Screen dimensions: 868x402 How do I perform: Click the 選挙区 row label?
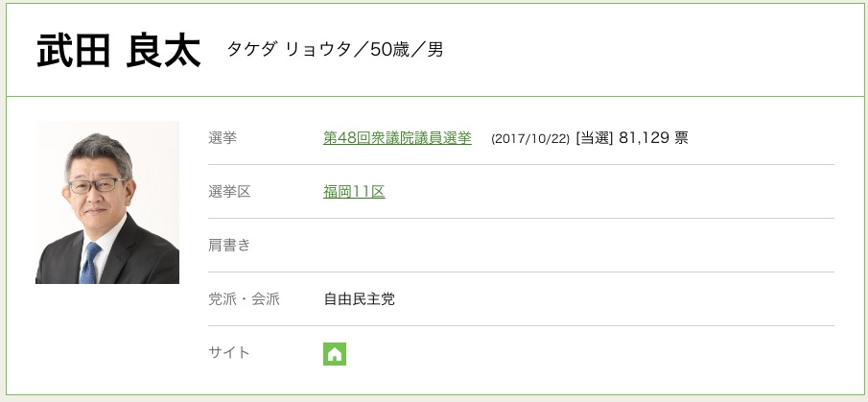tap(229, 192)
